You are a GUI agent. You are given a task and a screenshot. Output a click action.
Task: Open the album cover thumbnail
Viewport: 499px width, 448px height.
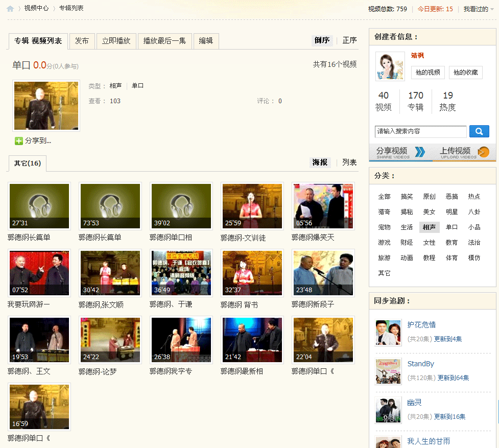click(46, 106)
